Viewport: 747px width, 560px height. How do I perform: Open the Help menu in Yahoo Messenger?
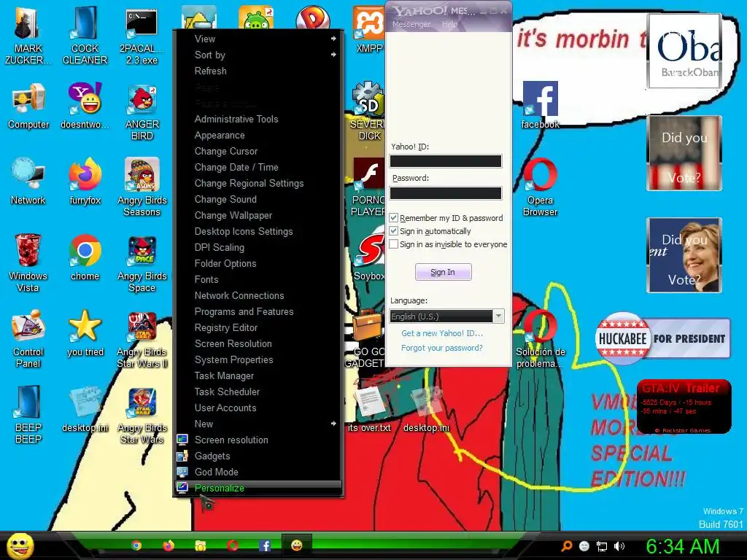coord(449,24)
